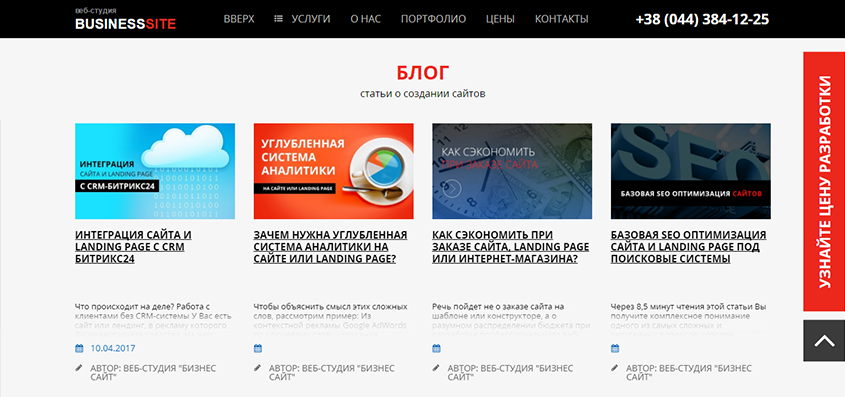Click the pencil author icon of first article
845x397 pixels.
pos(79,368)
